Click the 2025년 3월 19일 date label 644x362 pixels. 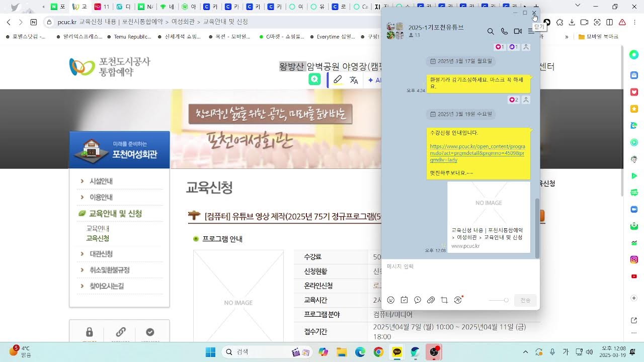pos(461,114)
